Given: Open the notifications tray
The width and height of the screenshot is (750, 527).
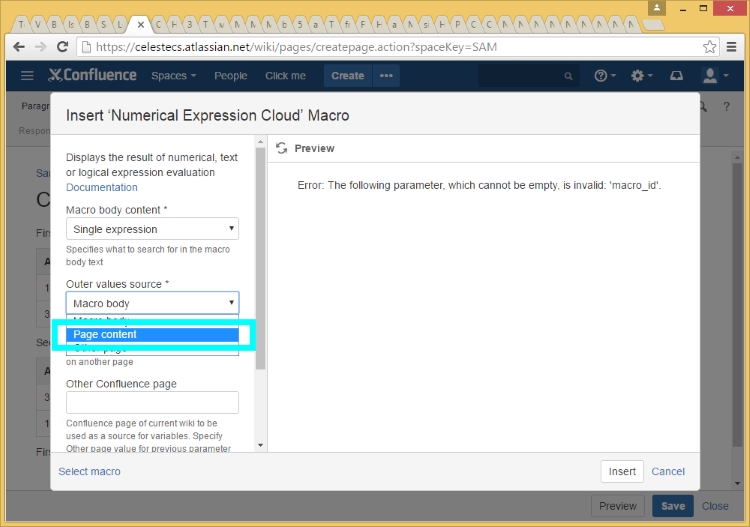Looking at the screenshot, I should pyautogui.click(x=676, y=76).
